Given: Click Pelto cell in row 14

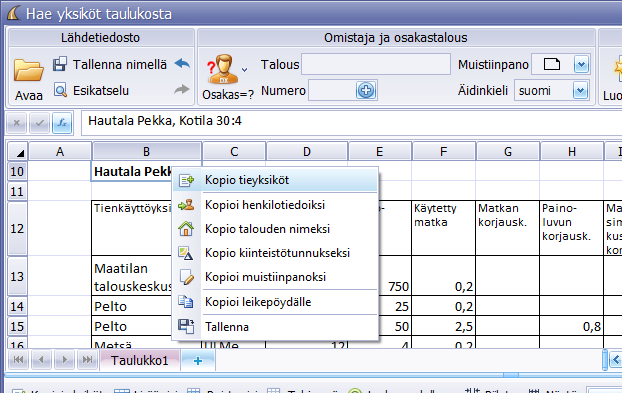Looking at the screenshot, I should pyautogui.click(x=132, y=306).
